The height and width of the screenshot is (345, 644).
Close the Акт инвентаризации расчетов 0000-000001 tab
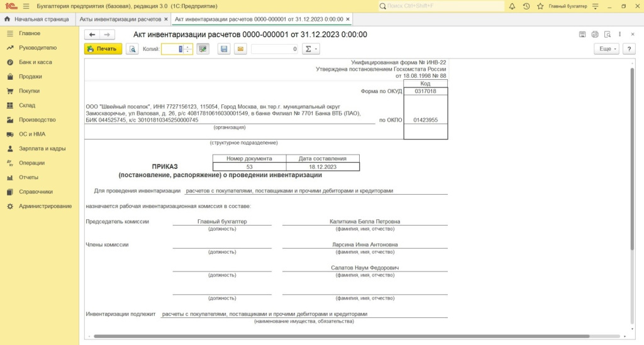348,19
